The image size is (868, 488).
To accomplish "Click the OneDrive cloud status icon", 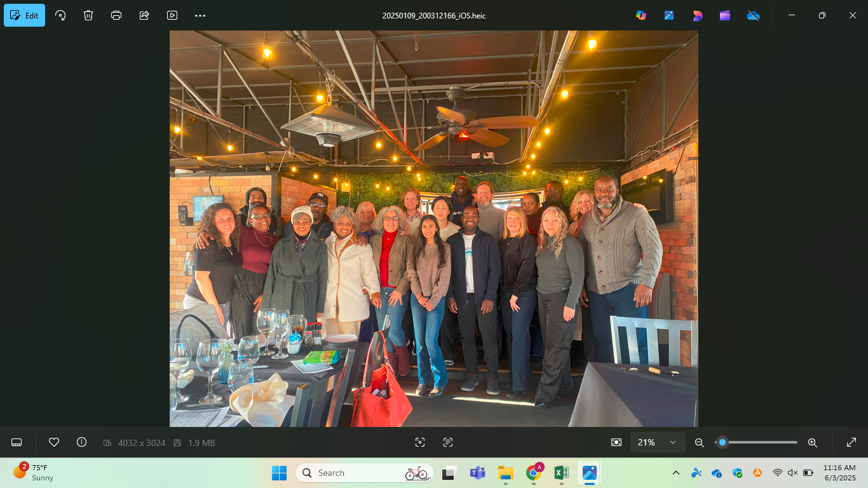I will pos(753,15).
